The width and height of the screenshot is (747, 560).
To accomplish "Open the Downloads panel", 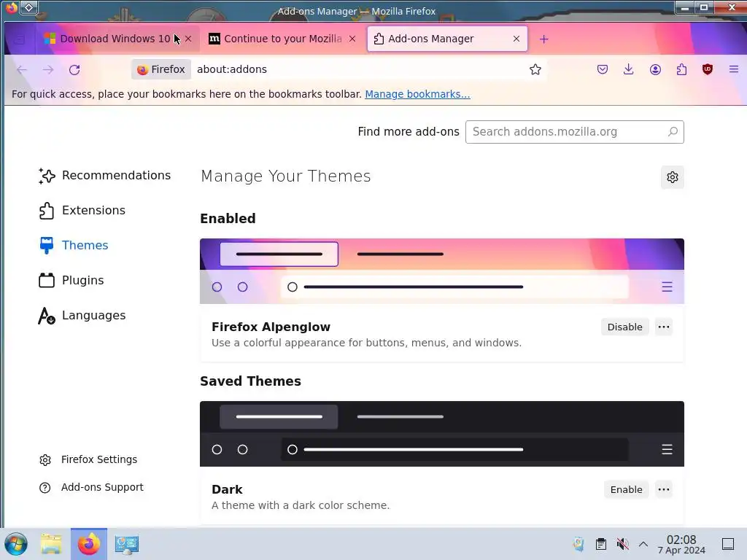I will click(x=628, y=69).
